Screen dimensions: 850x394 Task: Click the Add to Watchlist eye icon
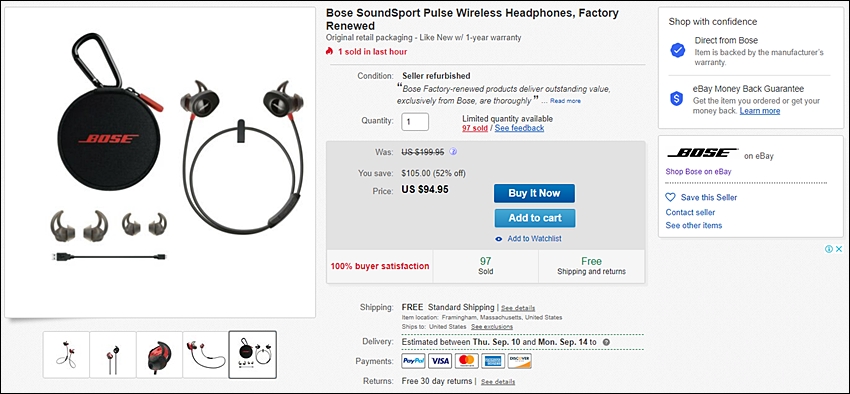499,239
